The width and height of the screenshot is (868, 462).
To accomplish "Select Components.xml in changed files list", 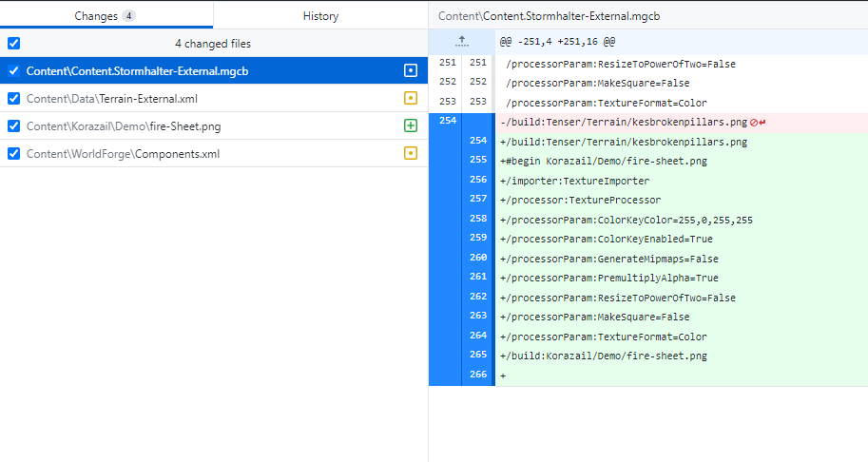I will tap(123, 153).
